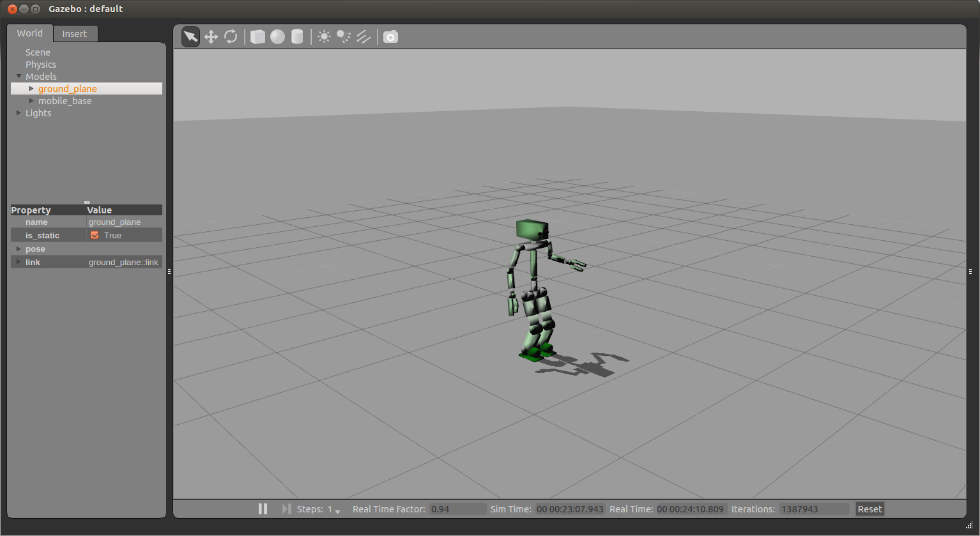Add a spot light
The width and height of the screenshot is (980, 536).
[344, 36]
